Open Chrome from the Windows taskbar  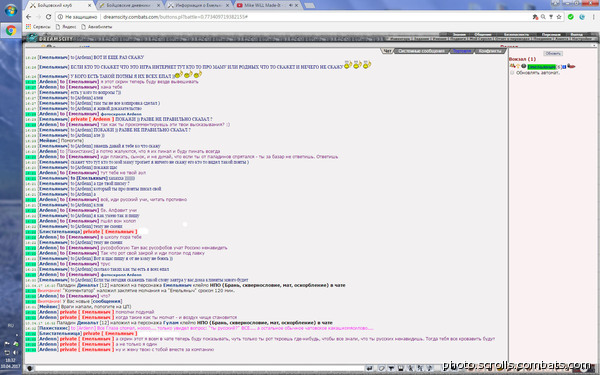click(11, 31)
